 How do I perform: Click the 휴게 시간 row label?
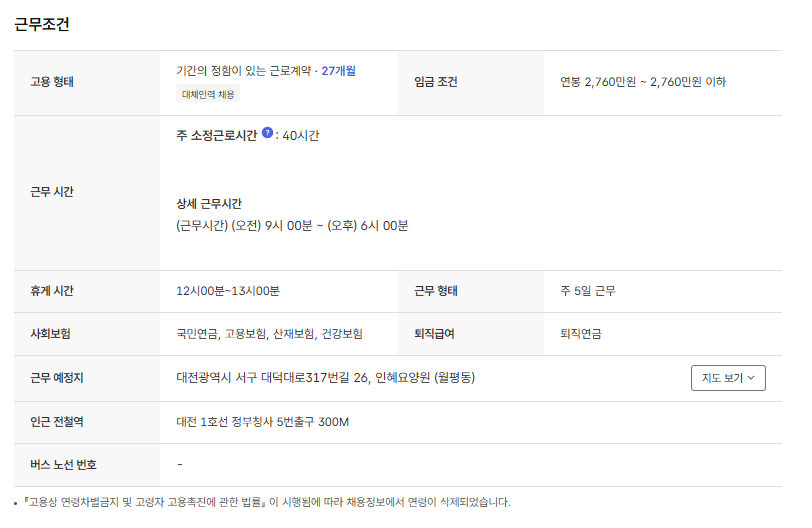click(52, 291)
